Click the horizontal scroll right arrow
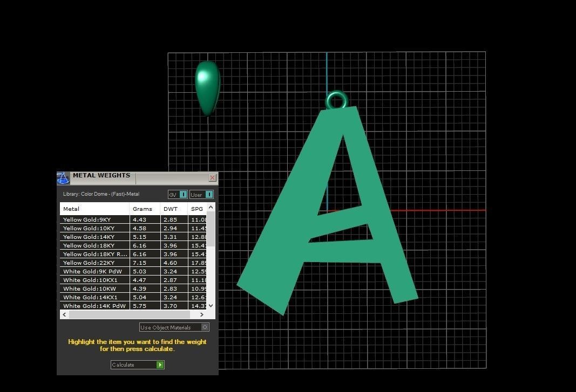 pyautogui.click(x=202, y=314)
